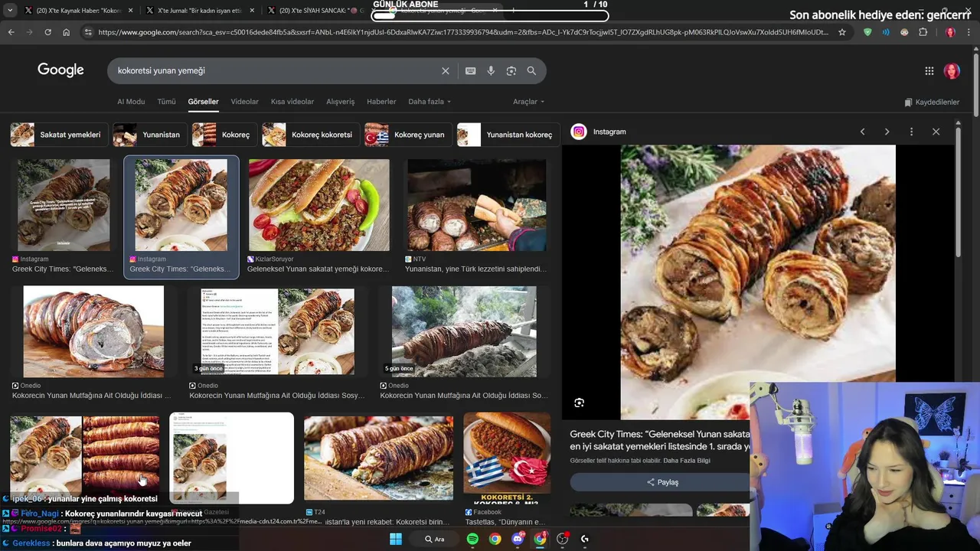Open Kaydedilenler saved items
The image size is (980, 551).
932,102
